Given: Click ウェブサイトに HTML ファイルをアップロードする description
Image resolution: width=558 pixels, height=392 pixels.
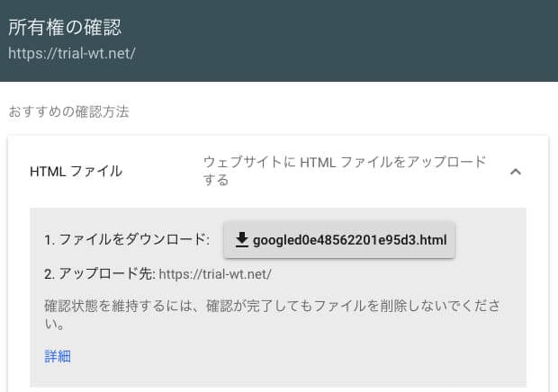Looking at the screenshot, I should 345,171.
